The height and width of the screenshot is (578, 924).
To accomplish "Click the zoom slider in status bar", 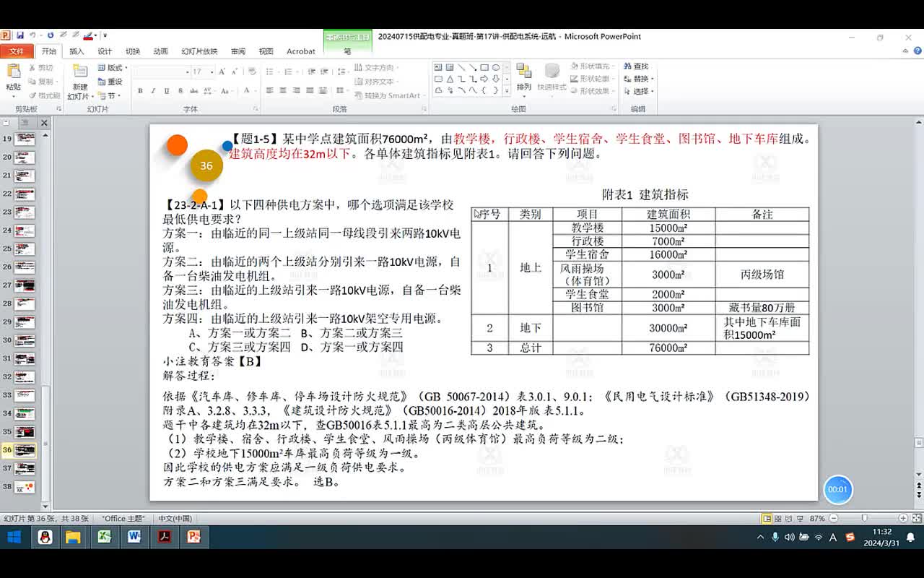I will 864,519.
